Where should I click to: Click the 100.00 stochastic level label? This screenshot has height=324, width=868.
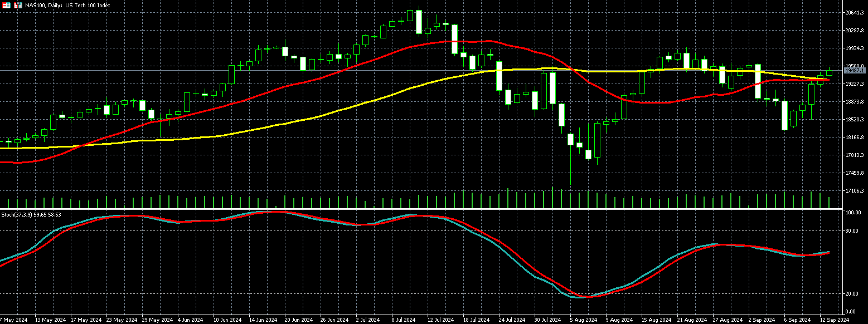tap(853, 213)
